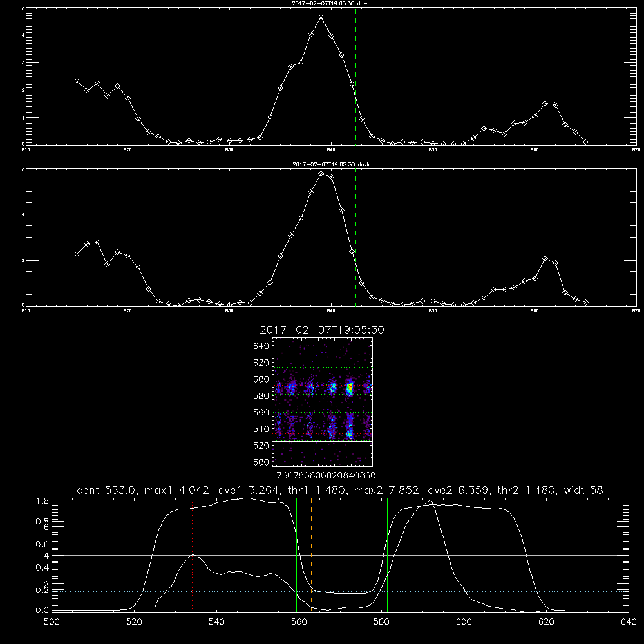Click the 600 label on bottom plot x-axis
This screenshot has width=644, height=644.
pyautogui.click(x=464, y=622)
